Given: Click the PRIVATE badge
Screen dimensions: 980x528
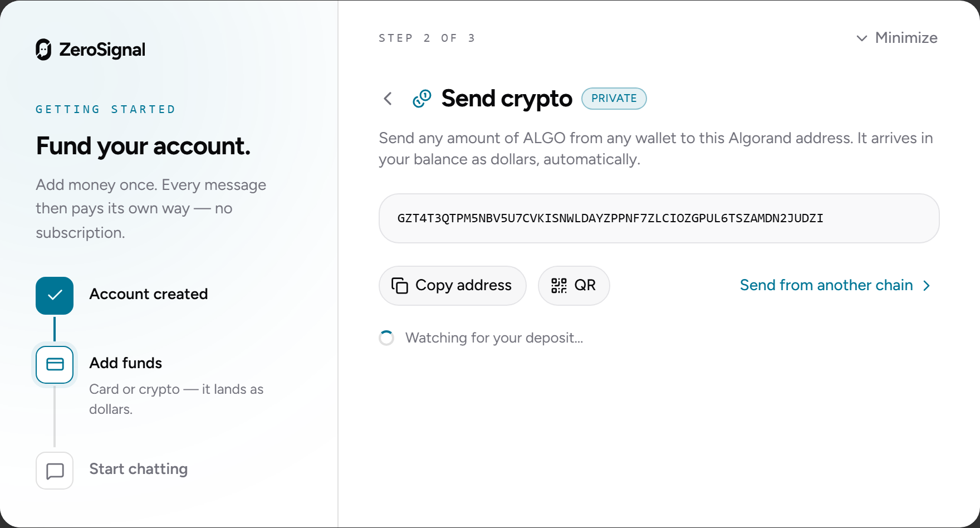Looking at the screenshot, I should tap(614, 99).
